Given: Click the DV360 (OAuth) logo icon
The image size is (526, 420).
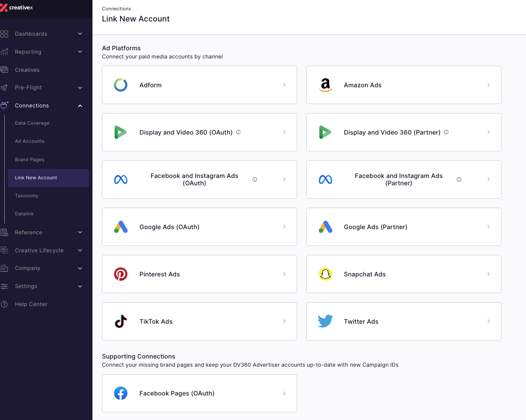Looking at the screenshot, I should (x=121, y=132).
